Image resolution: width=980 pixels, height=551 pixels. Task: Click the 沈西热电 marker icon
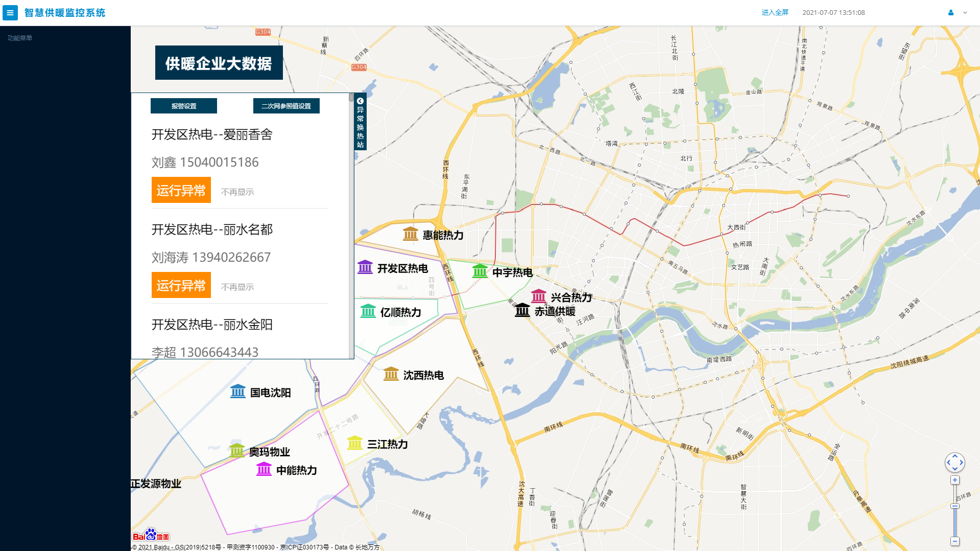[391, 374]
